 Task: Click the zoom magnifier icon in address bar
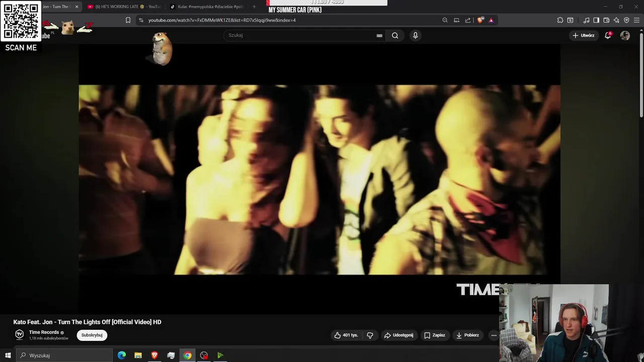[x=445, y=20]
